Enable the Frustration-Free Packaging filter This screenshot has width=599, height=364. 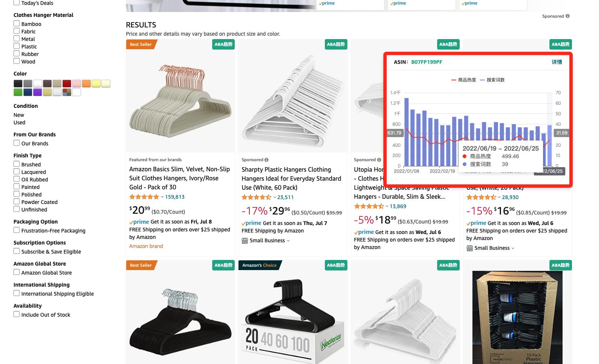pos(17,230)
